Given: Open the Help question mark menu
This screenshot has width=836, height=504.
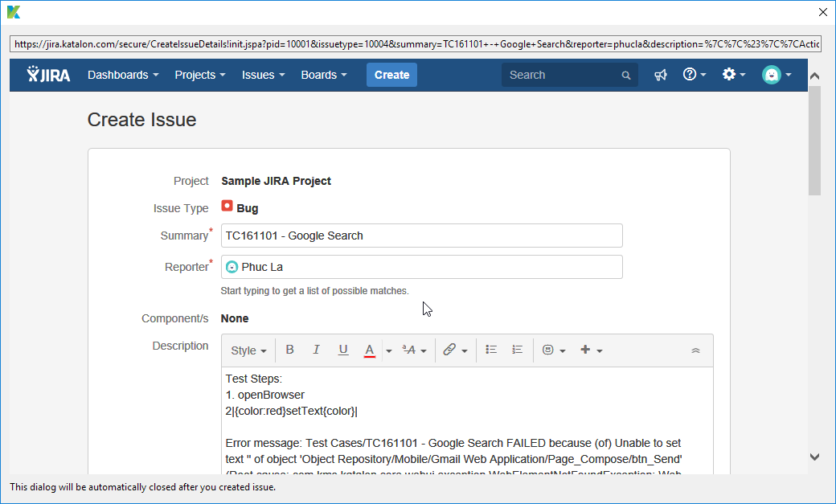Looking at the screenshot, I should [695, 75].
